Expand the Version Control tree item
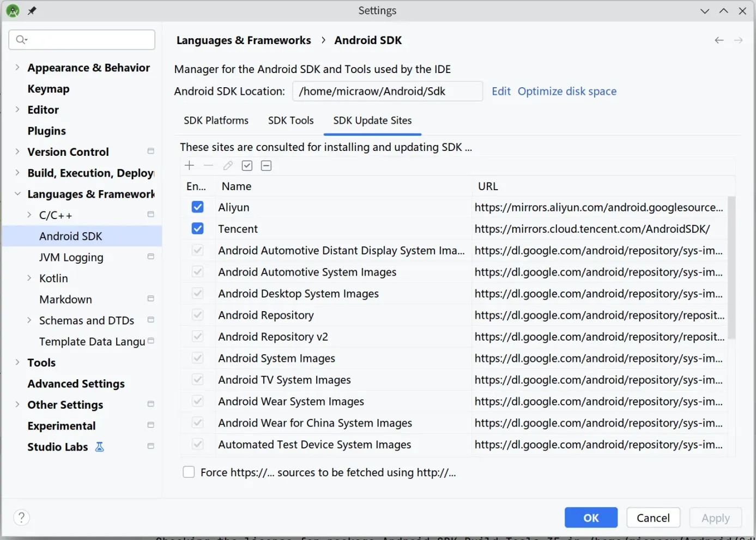Image resolution: width=756 pixels, height=540 pixels. pyautogui.click(x=17, y=151)
